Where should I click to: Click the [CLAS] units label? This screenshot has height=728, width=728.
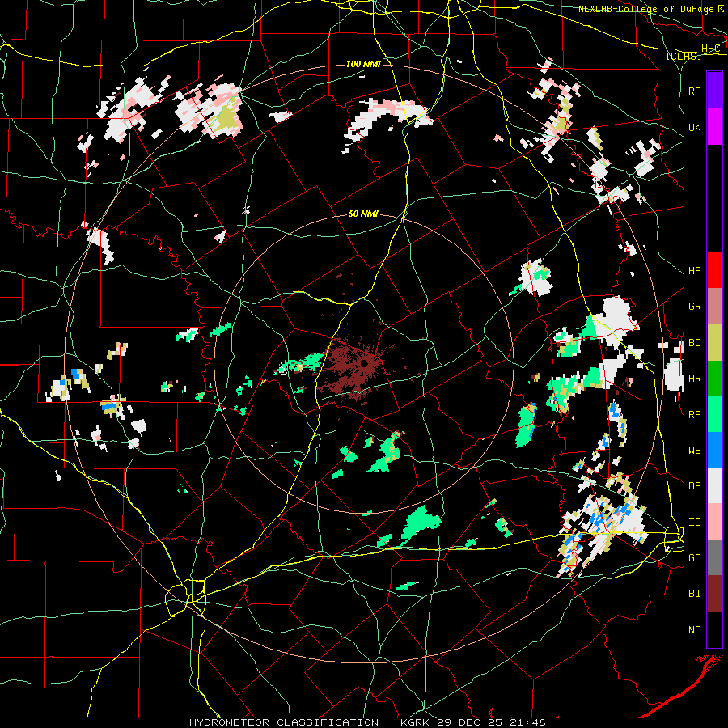click(684, 57)
